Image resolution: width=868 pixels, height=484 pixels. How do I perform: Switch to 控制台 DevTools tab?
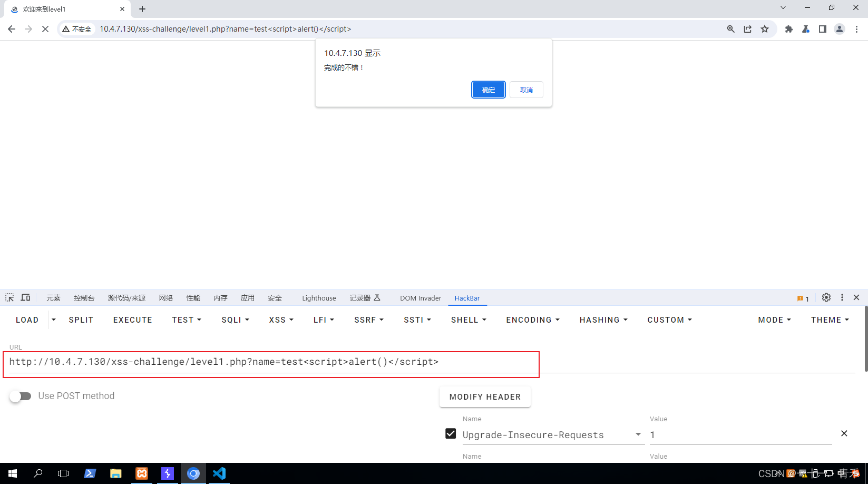coord(84,298)
